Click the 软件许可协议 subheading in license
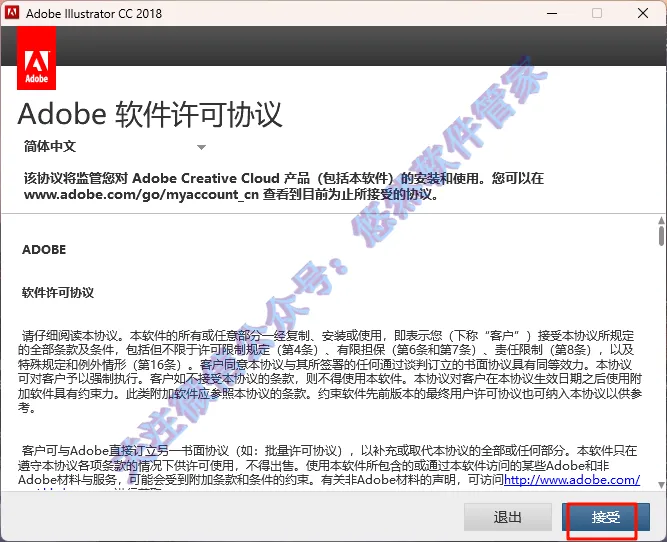667x542 pixels. 58,293
